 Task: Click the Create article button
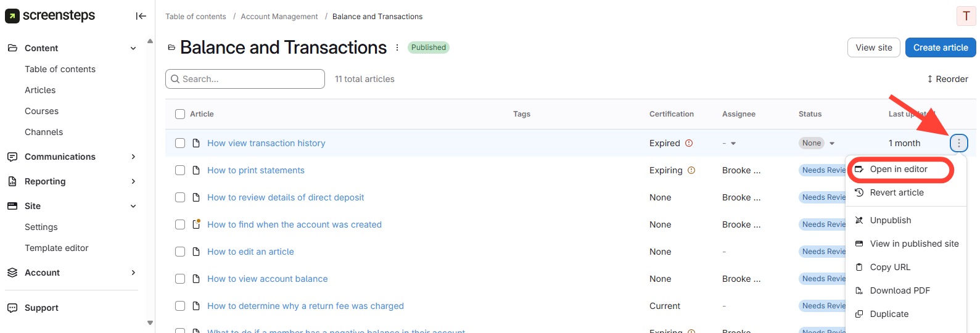click(x=940, y=47)
